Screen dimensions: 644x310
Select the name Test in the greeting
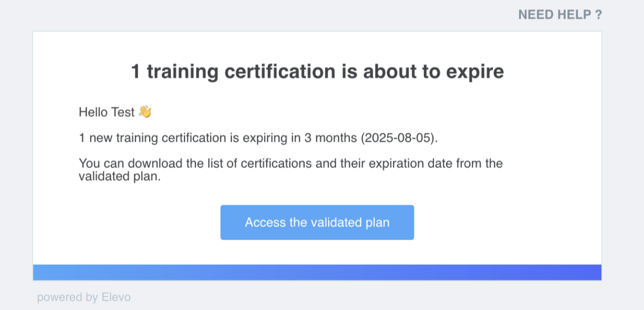coord(123,112)
